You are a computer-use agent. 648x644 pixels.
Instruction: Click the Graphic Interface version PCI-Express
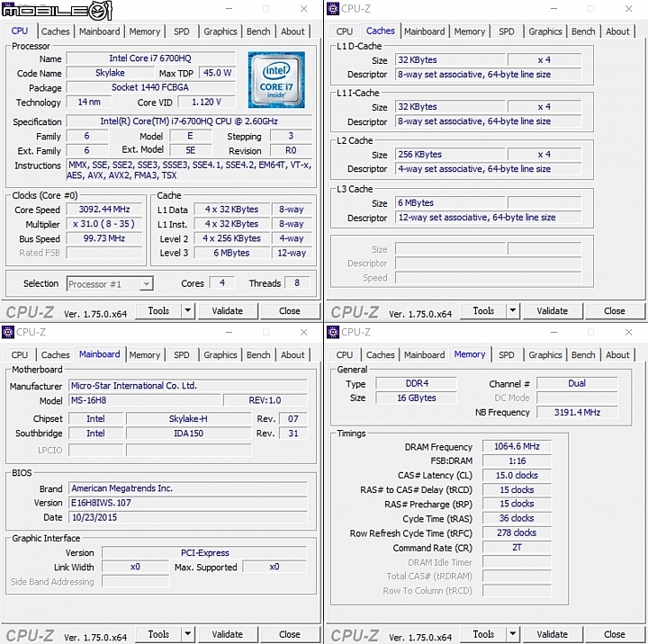(204, 553)
